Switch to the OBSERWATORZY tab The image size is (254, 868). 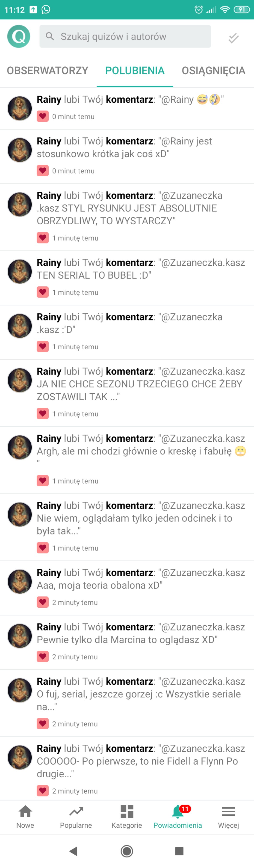[x=47, y=71]
